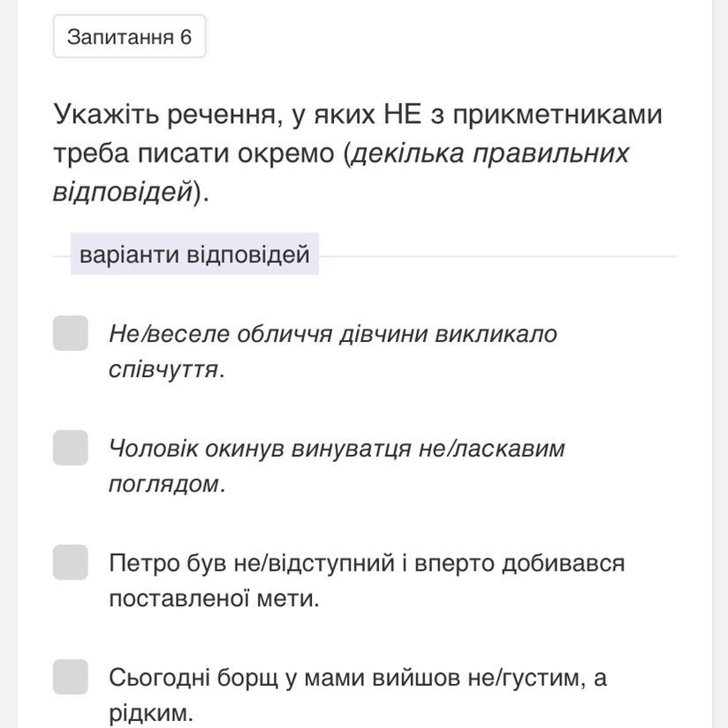Screen dimensions: 728x728
Task: Pick the answer sentence about "поставленої мети"
Action: point(366,580)
